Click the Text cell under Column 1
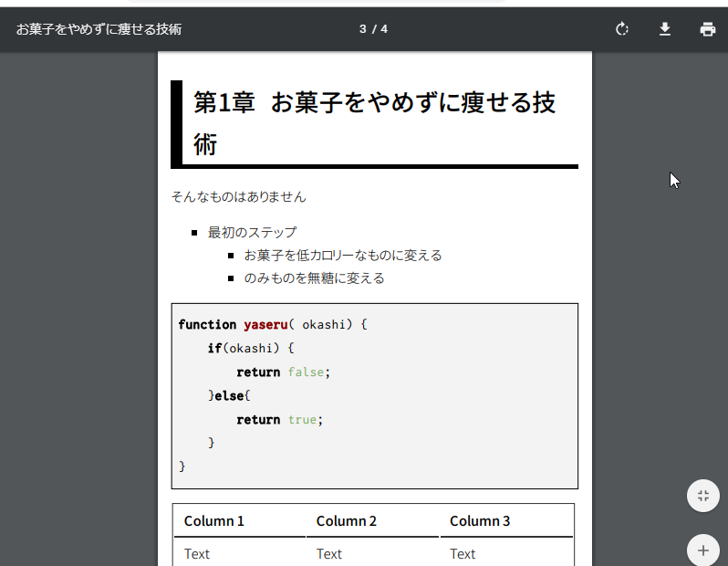 (197, 554)
